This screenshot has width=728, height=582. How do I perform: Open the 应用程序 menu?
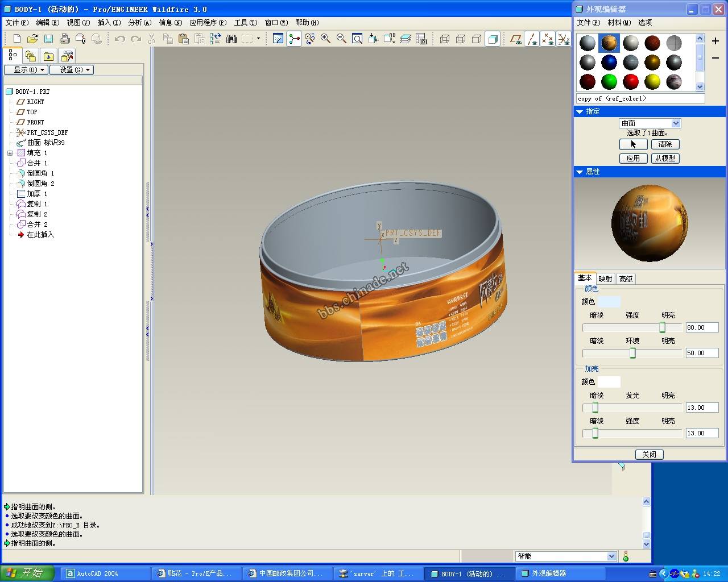208,23
